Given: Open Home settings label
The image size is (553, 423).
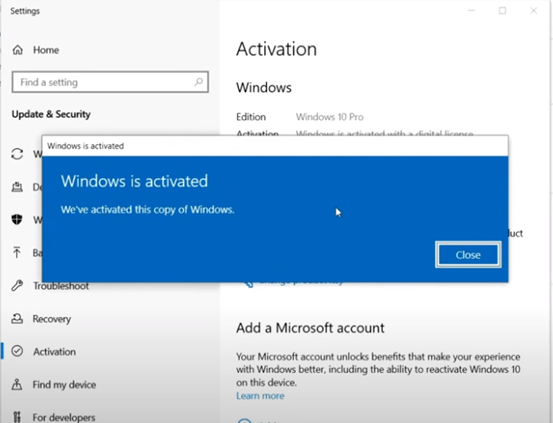Looking at the screenshot, I should coord(46,50).
